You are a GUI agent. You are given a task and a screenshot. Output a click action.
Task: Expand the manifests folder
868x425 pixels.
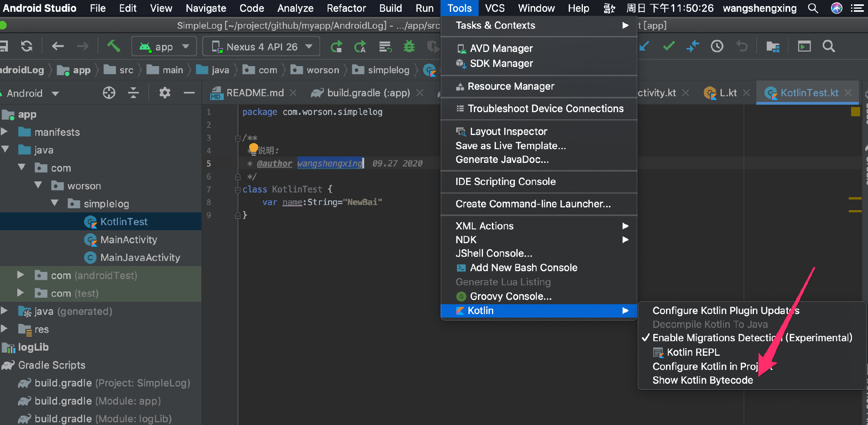pyautogui.click(x=5, y=131)
